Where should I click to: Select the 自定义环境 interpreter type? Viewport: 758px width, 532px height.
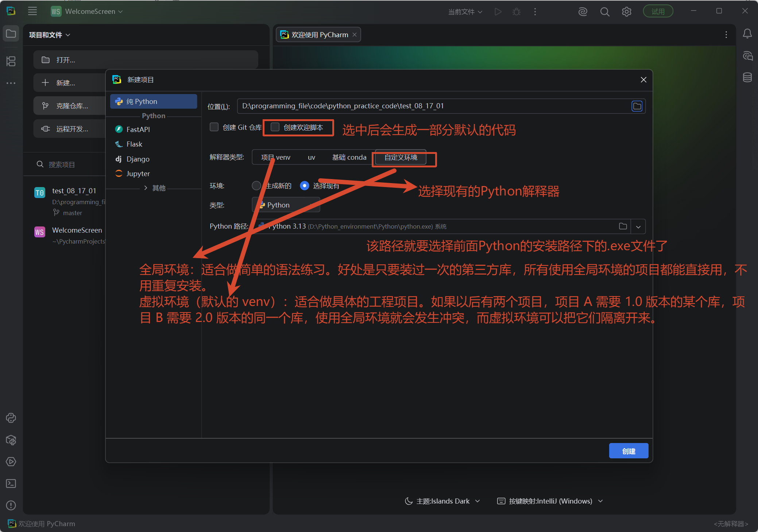tap(401, 157)
